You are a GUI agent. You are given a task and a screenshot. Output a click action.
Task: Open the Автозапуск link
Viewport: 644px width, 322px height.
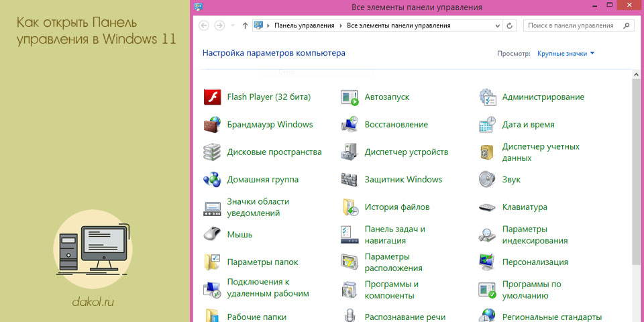[387, 97]
